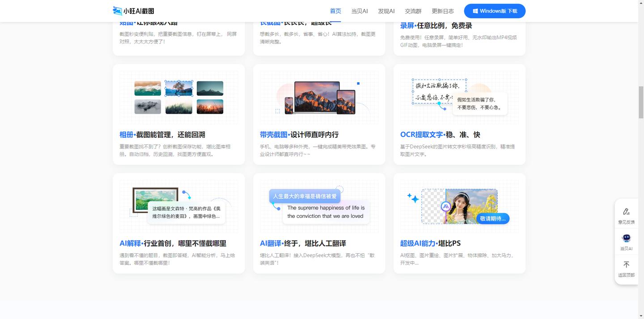This screenshot has width=644, height=319.
Task: Click the blue sparkle stars icon
Action: pos(412,198)
